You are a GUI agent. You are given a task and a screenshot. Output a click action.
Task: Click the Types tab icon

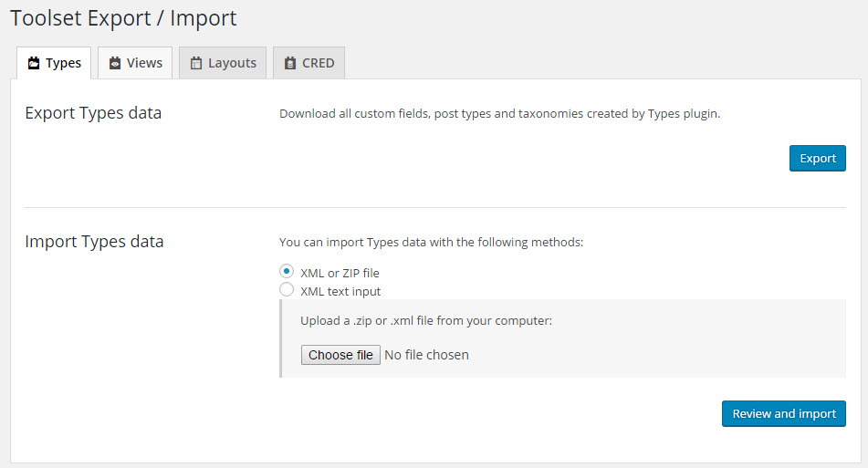coord(34,63)
